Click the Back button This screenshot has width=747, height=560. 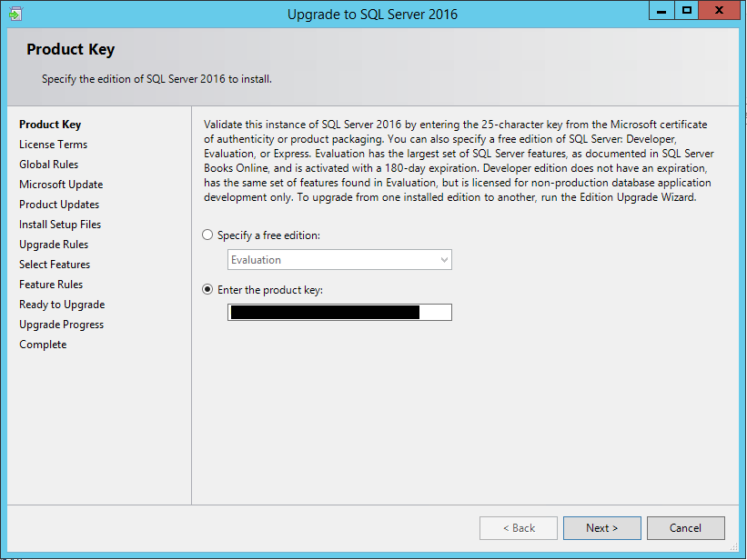[x=518, y=527]
